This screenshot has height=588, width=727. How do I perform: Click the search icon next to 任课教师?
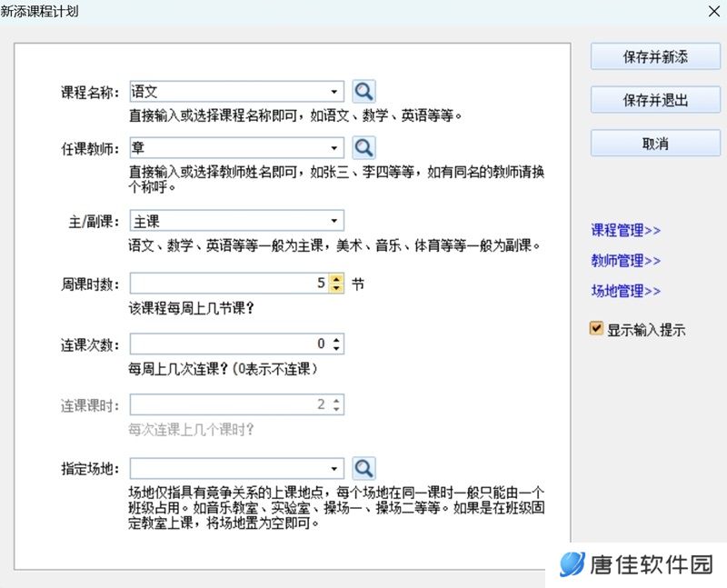(x=364, y=148)
